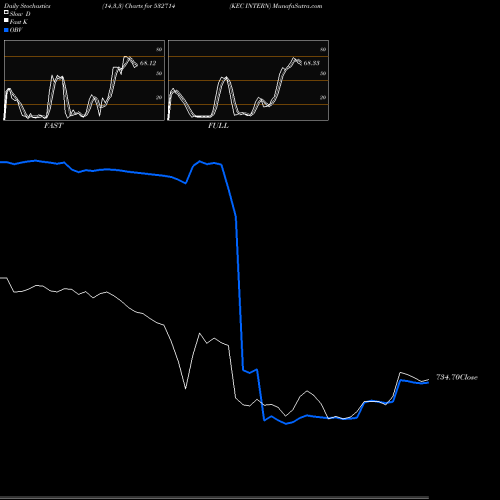The height and width of the screenshot is (500, 500).
Task: Select the '(14,3,3) Charts for 532714' text
Action: tap(139, 6)
